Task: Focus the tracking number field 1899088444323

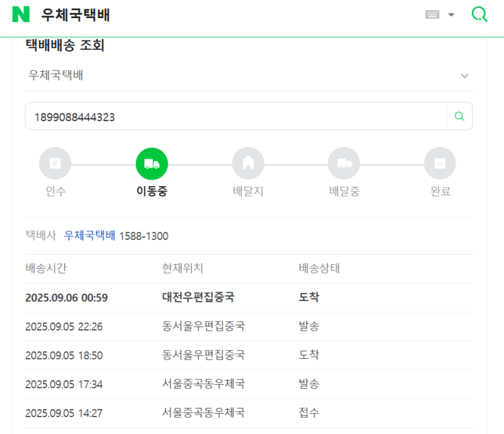Action: pyautogui.click(x=236, y=116)
